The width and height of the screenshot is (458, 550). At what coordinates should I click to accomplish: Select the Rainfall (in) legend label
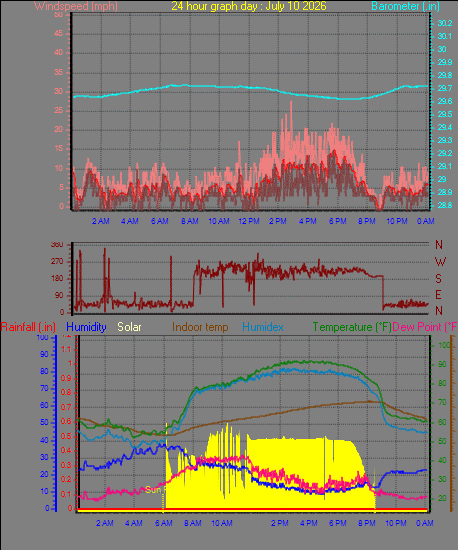(28, 327)
